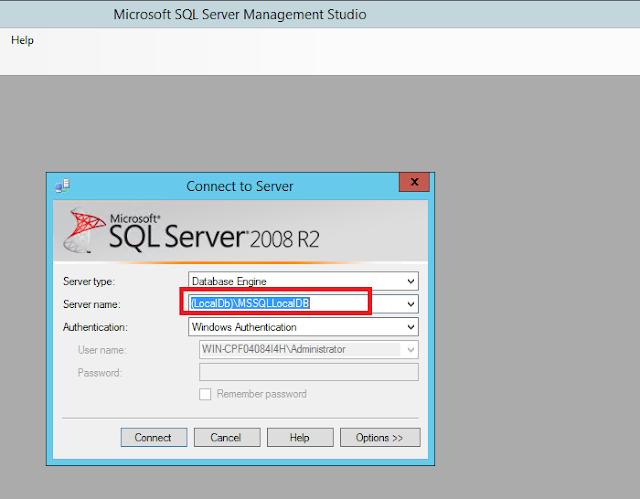Click the Server type label

click(89, 282)
